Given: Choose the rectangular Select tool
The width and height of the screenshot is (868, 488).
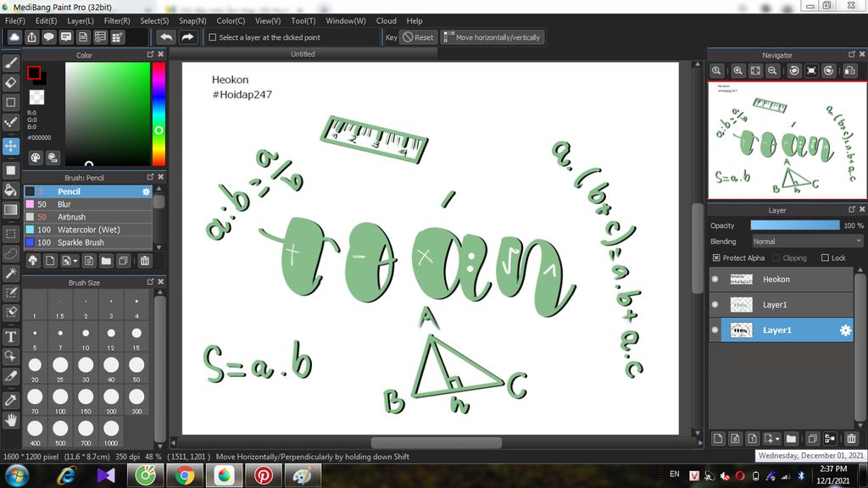Looking at the screenshot, I should point(10,234).
